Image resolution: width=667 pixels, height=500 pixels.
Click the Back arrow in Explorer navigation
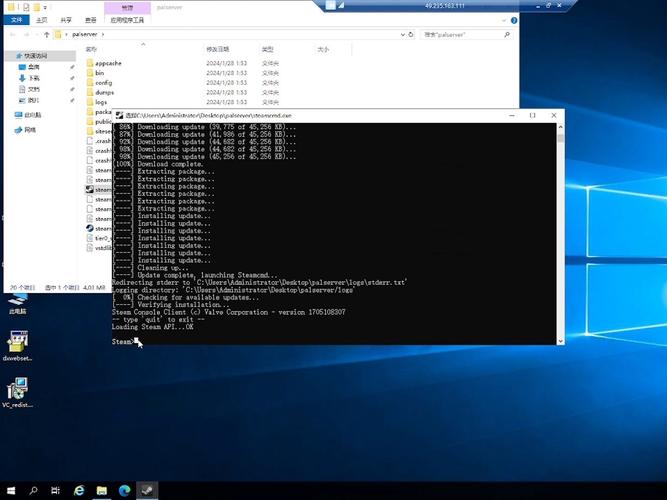(x=13, y=34)
